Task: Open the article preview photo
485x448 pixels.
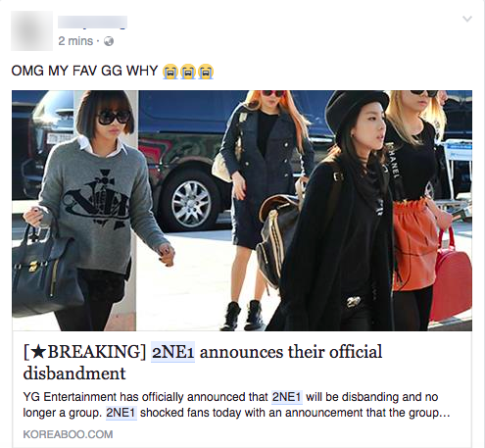Action: click(242, 211)
